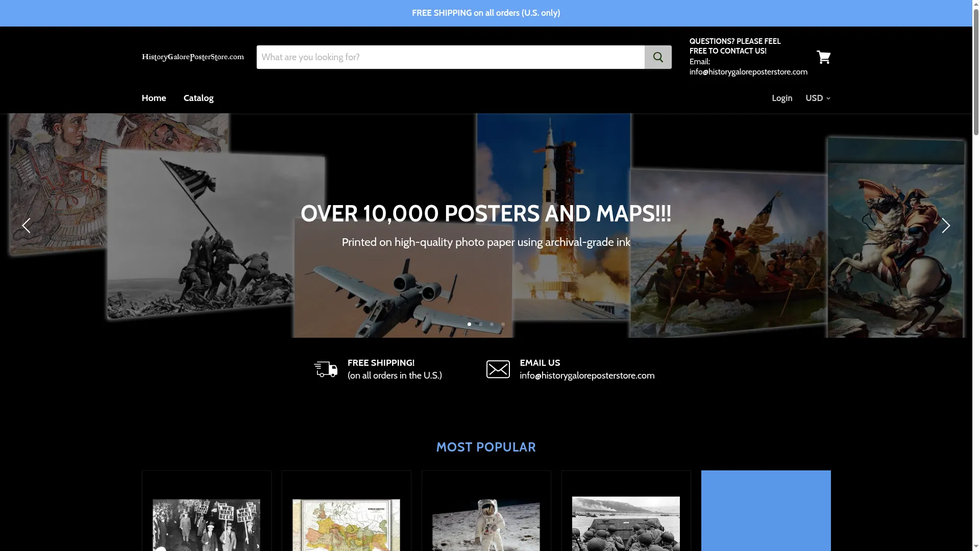
Task: Click the delivery truck shipping icon
Action: tap(326, 369)
